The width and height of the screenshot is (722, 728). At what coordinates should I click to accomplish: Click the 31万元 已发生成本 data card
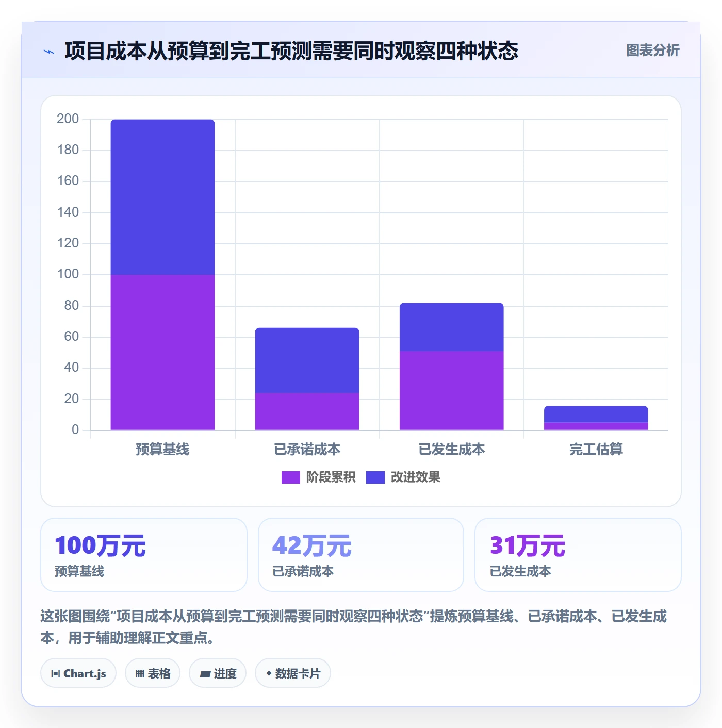[578, 555]
